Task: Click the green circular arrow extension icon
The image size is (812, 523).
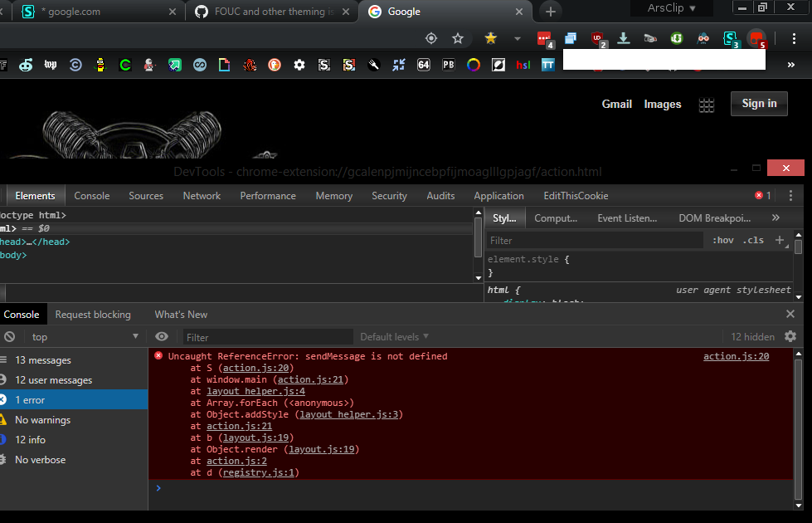Action: pyautogui.click(x=676, y=38)
